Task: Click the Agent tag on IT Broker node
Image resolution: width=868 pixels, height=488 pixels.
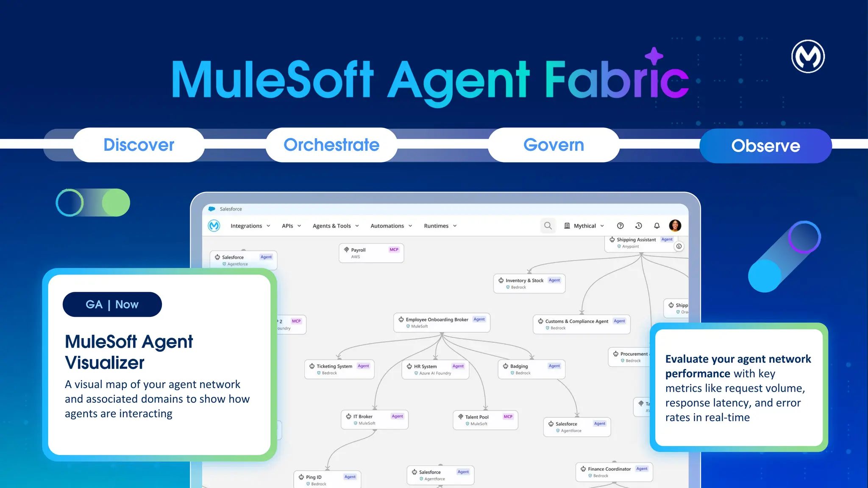Action: tap(397, 416)
